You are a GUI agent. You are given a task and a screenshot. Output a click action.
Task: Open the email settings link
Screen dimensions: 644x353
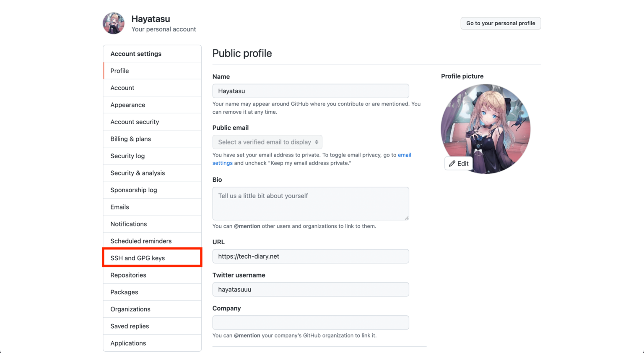pos(404,155)
